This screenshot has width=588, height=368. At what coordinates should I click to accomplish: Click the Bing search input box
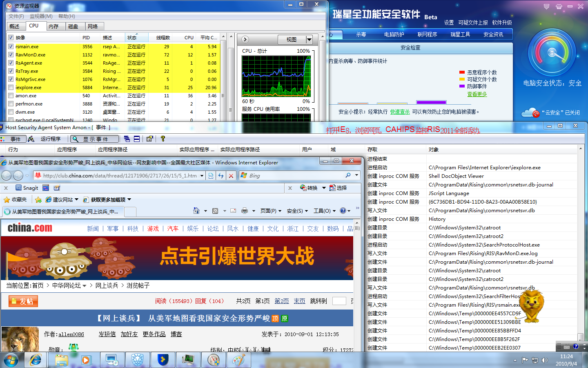point(296,176)
